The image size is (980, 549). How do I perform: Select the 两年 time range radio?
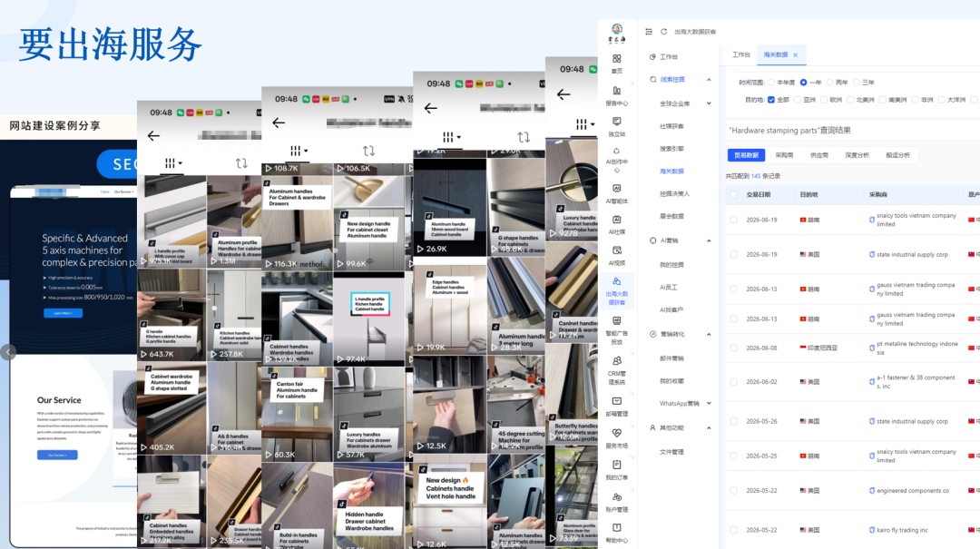pyautogui.click(x=830, y=83)
